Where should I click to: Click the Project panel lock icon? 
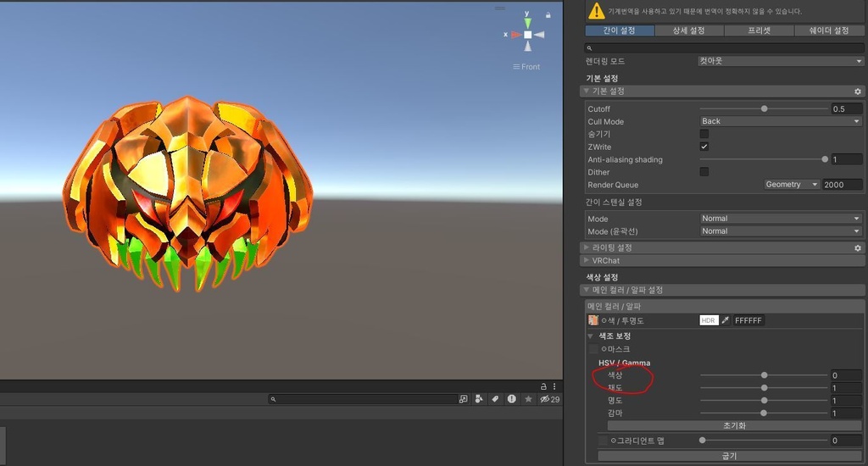[x=543, y=386]
